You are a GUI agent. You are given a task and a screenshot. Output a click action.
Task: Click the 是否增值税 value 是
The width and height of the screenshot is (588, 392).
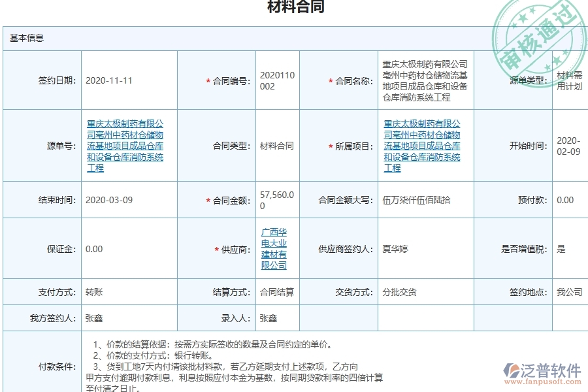pos(557,248)
